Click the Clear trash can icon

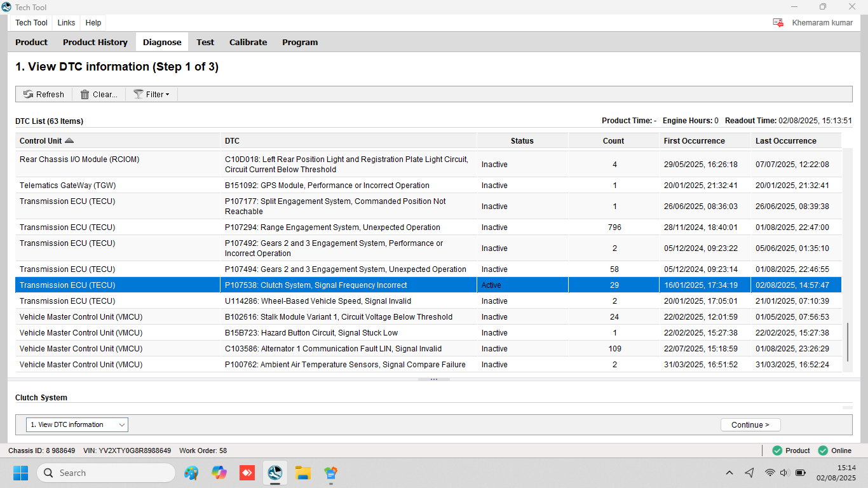(x=85, y=95)
